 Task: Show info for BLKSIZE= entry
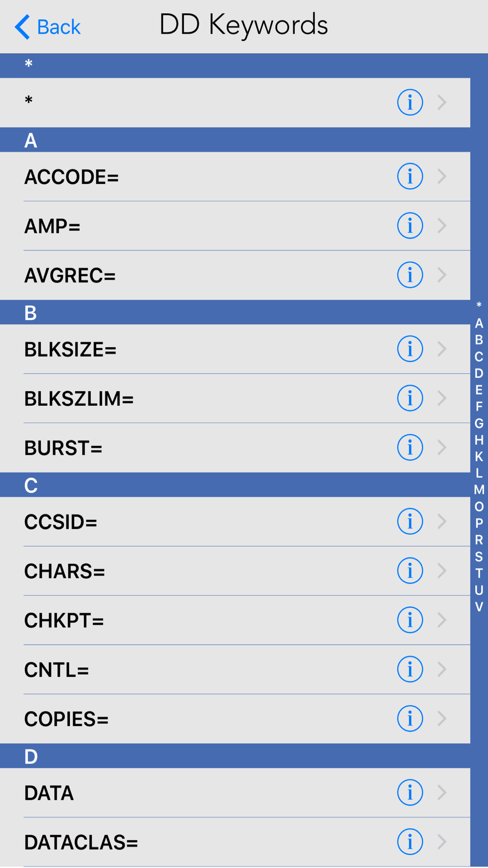tap(410, 349)
